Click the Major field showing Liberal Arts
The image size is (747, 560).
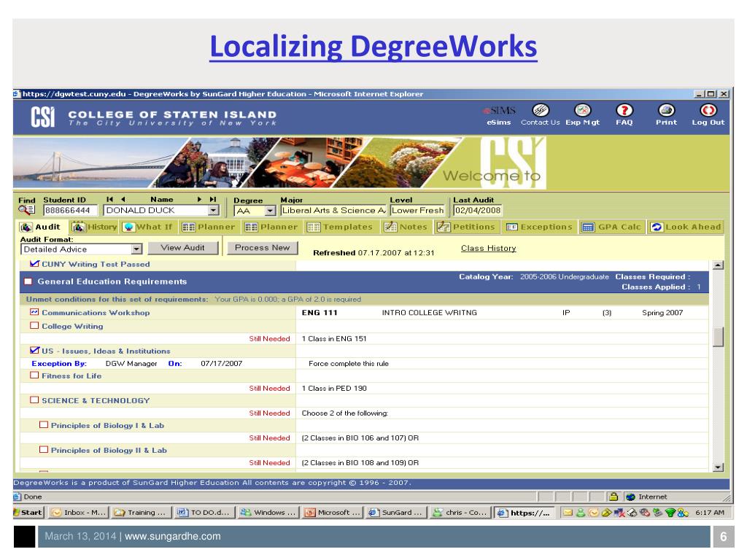333,210
